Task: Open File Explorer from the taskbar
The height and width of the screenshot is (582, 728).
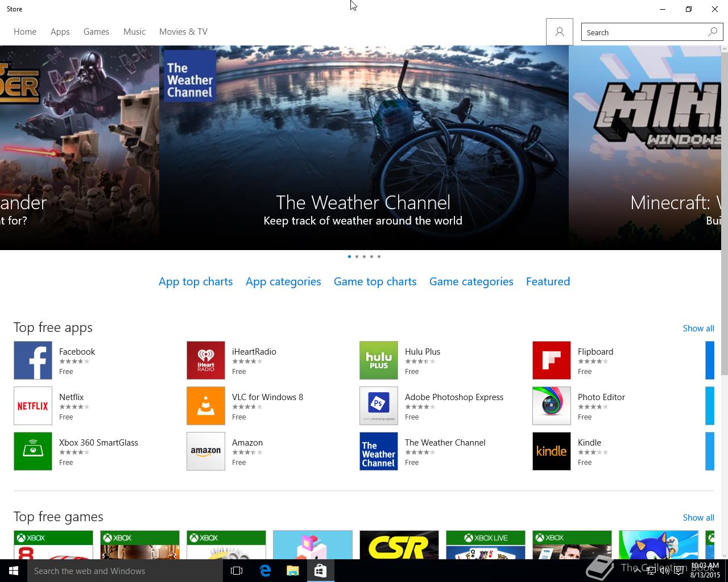Action: 292,571
